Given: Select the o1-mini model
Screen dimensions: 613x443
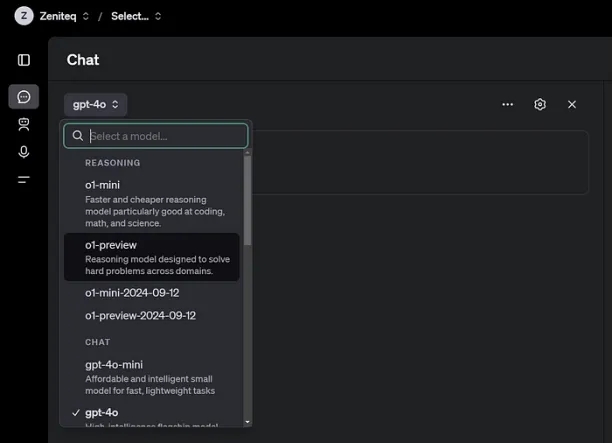Looking at the screenshot, I should point(152,203).
